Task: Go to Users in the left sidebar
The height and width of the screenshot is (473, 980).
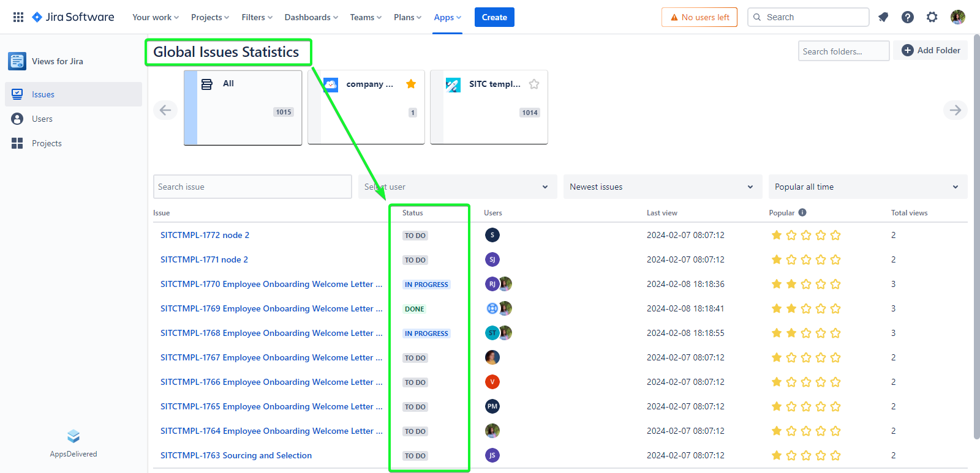Action: tap(42, 119)
